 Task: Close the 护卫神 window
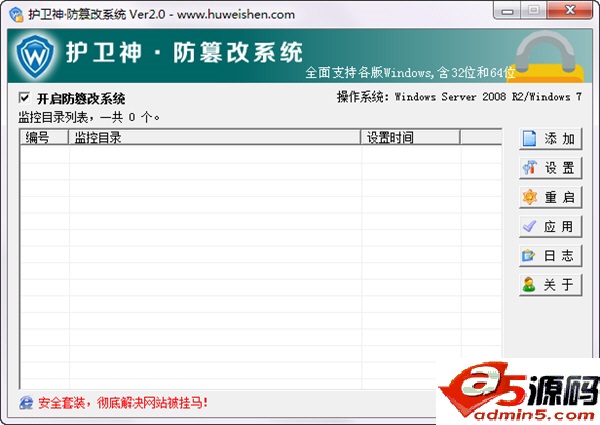coord(570,10)
